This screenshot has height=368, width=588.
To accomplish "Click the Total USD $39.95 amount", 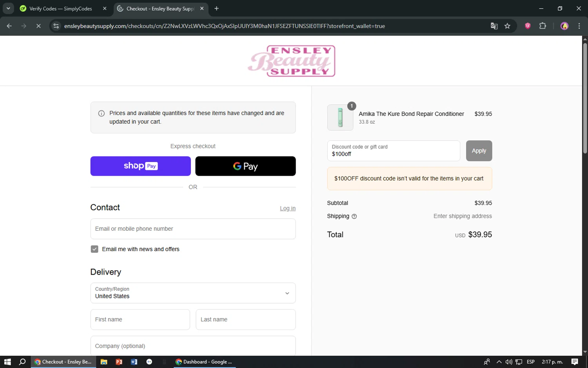I will 474,235.
